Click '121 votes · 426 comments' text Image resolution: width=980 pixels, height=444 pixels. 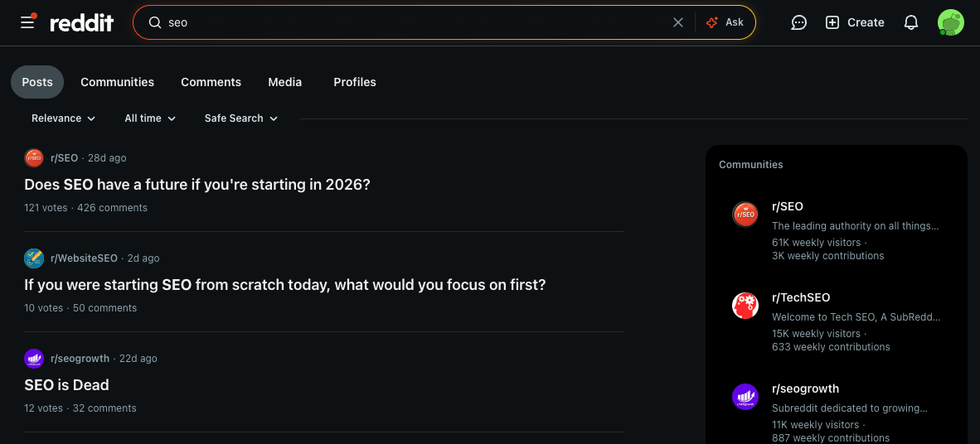tap(85, 207)
